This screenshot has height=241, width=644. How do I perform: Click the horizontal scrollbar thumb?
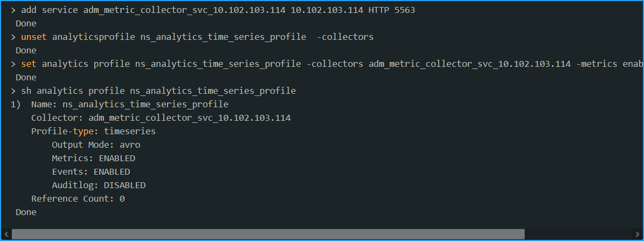268,234
